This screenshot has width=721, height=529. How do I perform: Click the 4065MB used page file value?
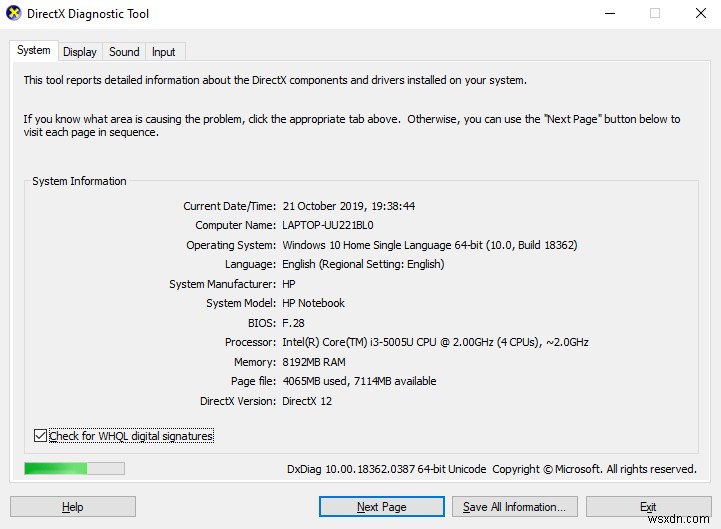[359, 381]
